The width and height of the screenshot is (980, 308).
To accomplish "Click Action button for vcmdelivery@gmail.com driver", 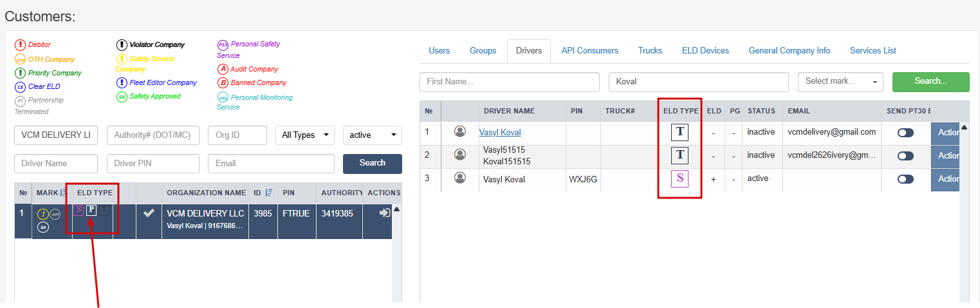I will (945, 133).
